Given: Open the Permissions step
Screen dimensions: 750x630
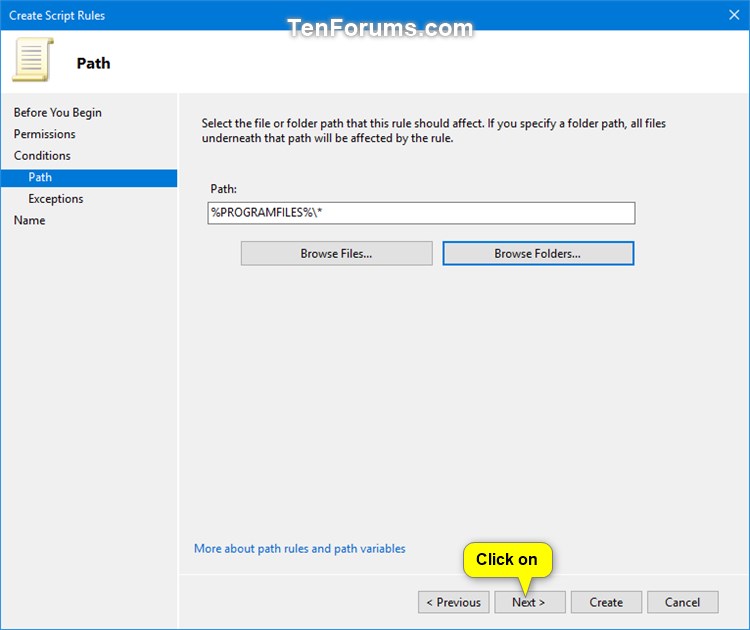Looking at the screenshot, I should (44, 134).
